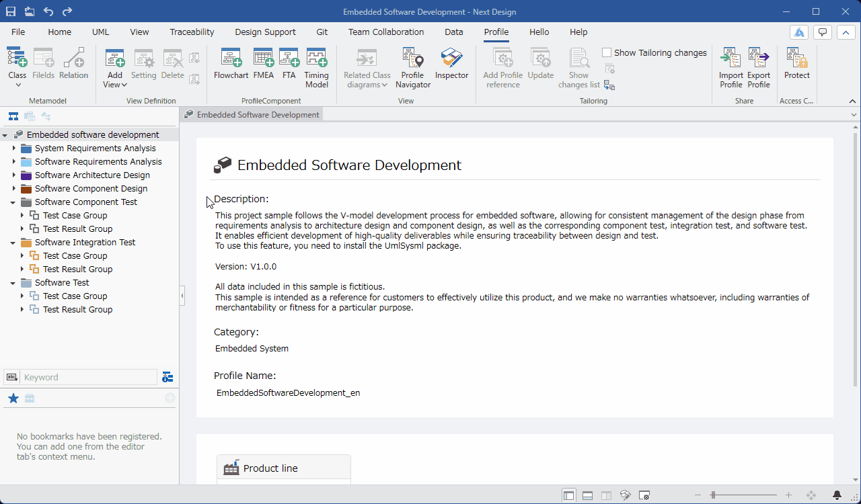Image resolution: width=861 pixels, height=504 pixels.
Task: Collapse the Software Integration Test node
Action: pyautogui.click(x=13, y=243)
